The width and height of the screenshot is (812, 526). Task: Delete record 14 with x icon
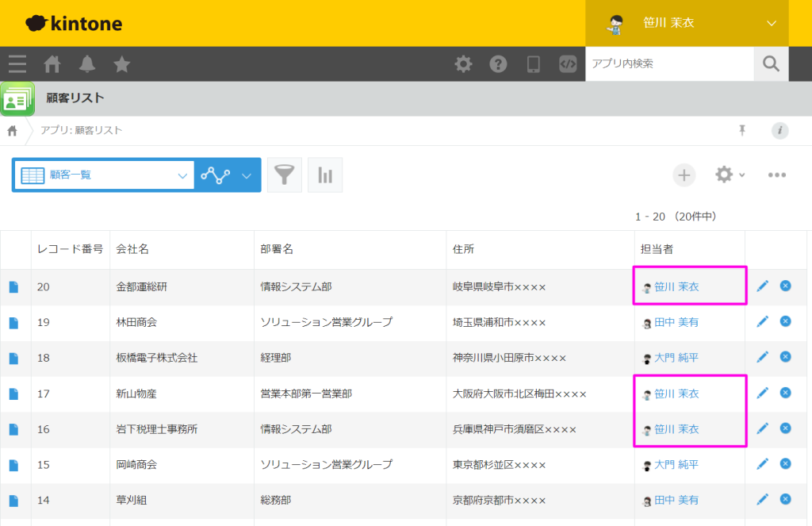786,499
